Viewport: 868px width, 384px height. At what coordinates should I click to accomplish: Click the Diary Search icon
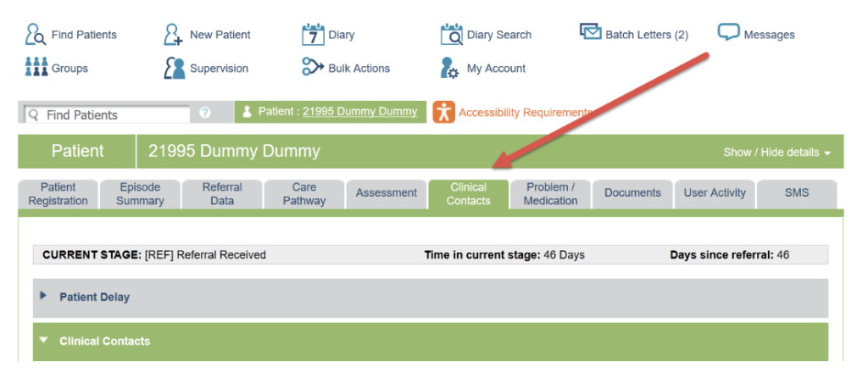pos(451,35)
